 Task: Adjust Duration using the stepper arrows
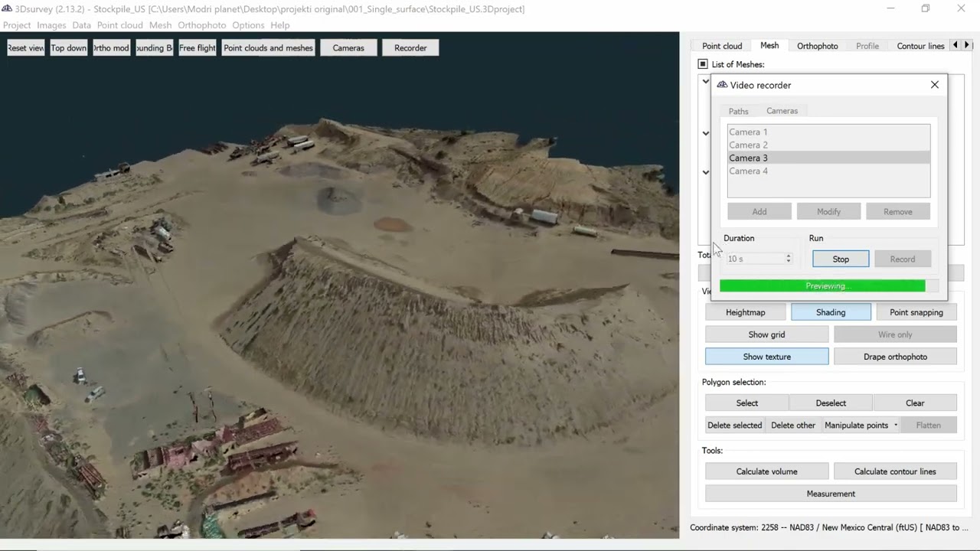pyautogui.click(x=788, y=259)
